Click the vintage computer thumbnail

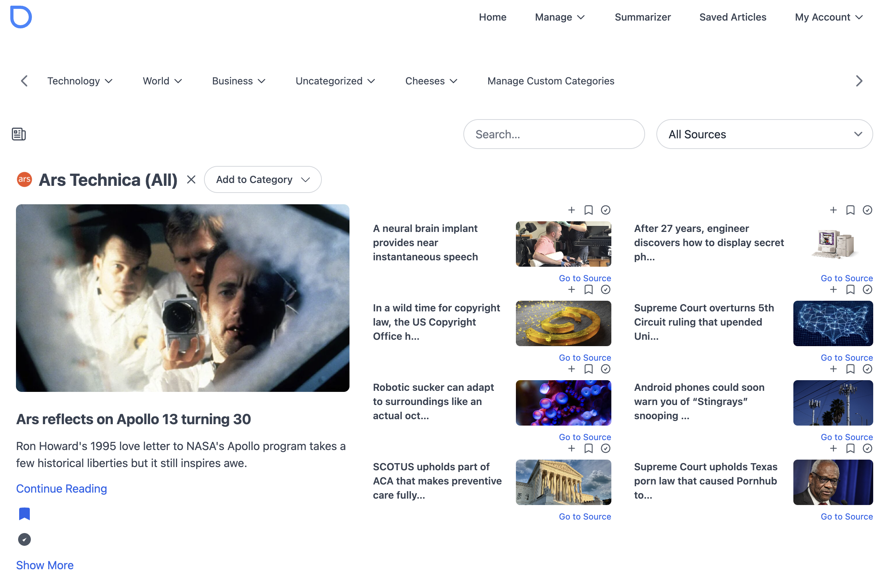[833, 244]
